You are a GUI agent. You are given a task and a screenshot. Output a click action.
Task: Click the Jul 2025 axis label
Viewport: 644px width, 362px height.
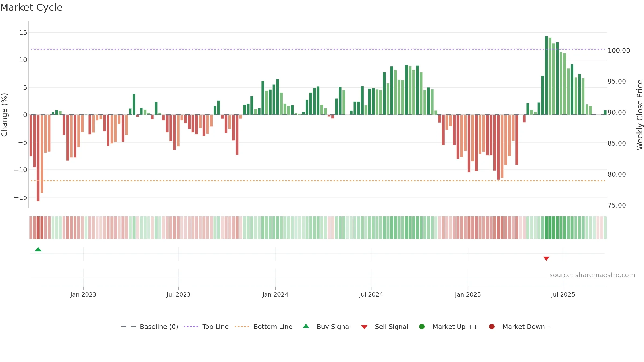tap(563, 295)
